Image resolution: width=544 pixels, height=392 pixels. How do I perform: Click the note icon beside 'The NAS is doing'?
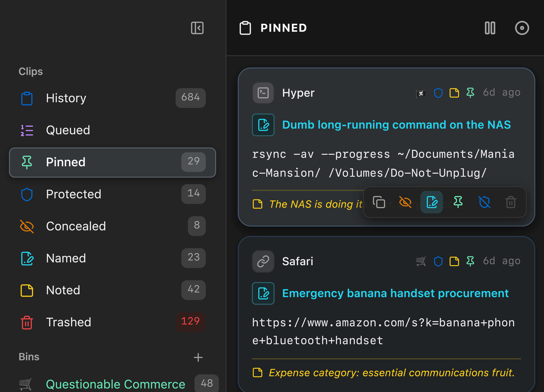point(258,204)
